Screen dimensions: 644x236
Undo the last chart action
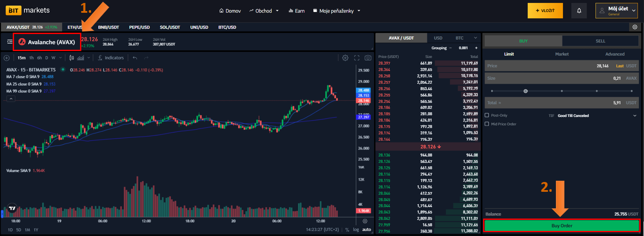135,58
